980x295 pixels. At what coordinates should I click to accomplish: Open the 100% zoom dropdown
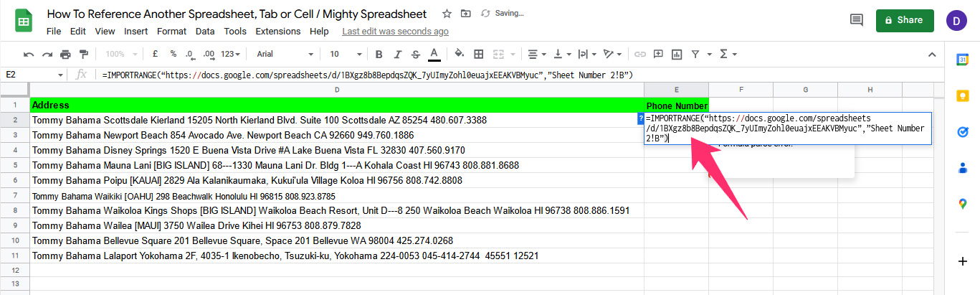[x=122, y=54]
